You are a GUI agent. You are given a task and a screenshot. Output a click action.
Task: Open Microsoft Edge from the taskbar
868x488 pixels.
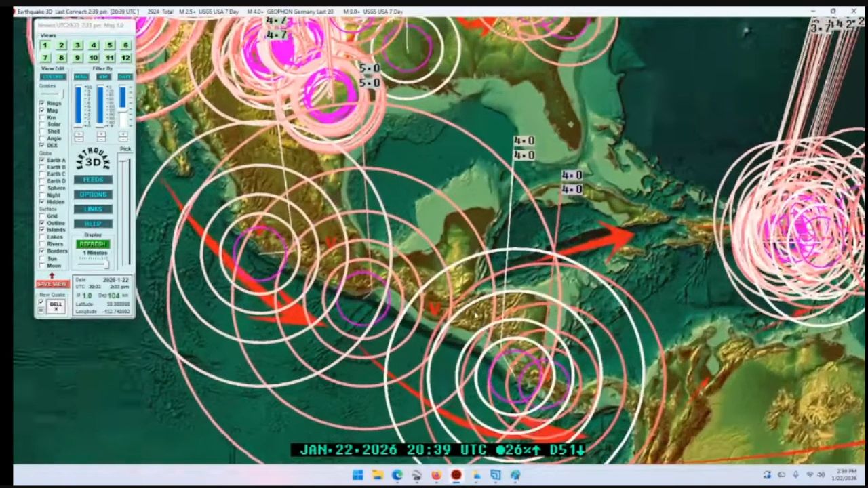click(x=397, y=475)
